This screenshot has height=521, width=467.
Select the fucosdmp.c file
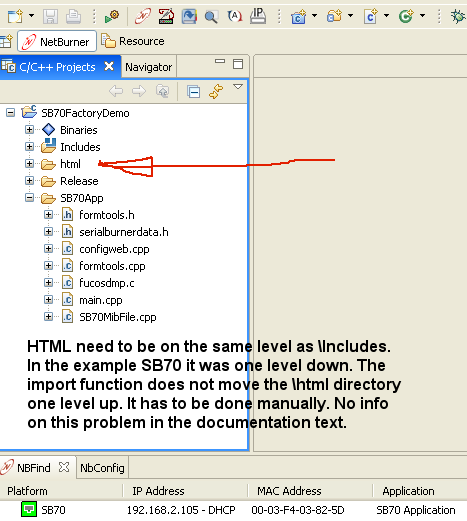[106, 283]
